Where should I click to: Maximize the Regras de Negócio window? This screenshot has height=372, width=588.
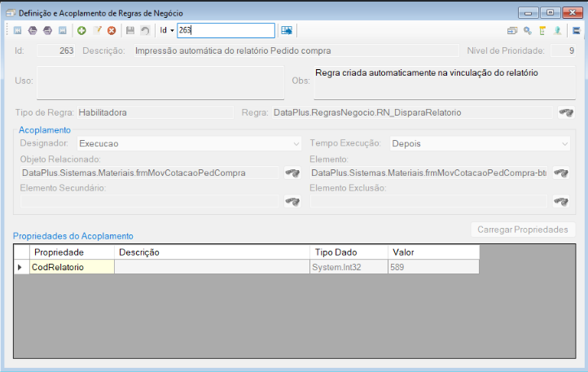point(551,13)
